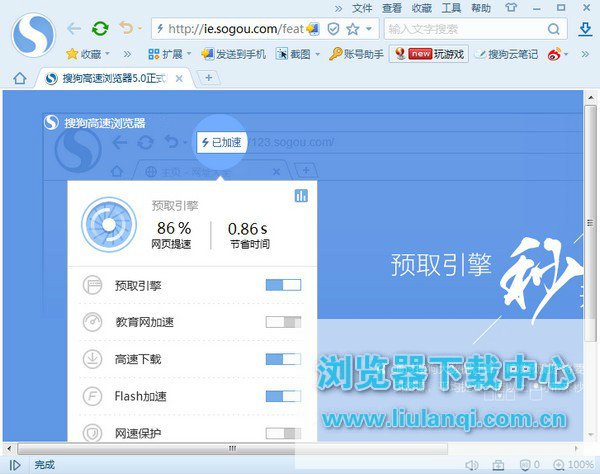Click the 预取引擎 row icon

point(92,285)
